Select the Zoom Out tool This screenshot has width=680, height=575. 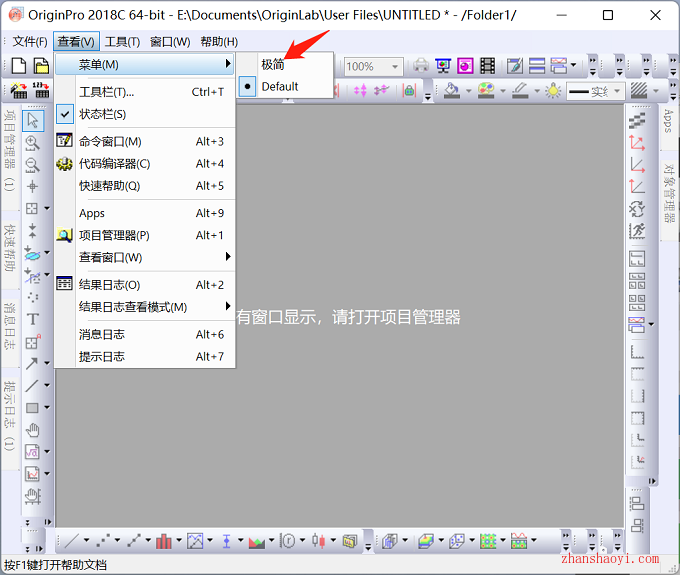(33, 165)
